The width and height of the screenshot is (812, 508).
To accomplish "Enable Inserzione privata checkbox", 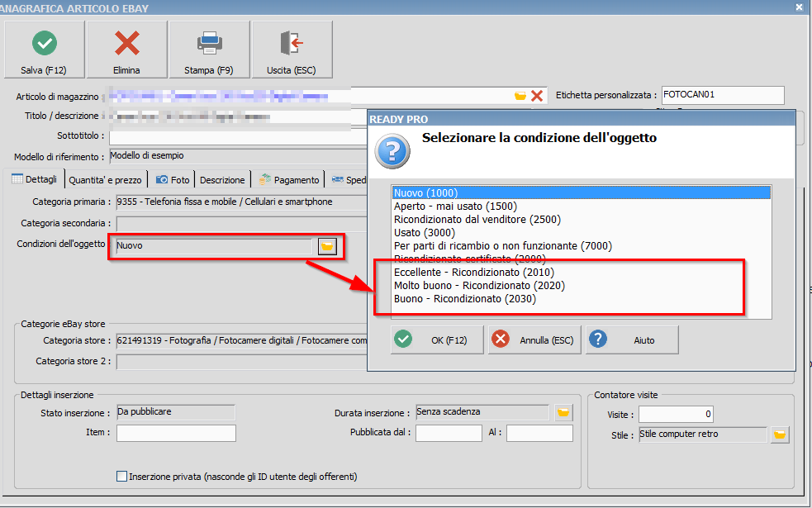I will [x=121, y=477].
